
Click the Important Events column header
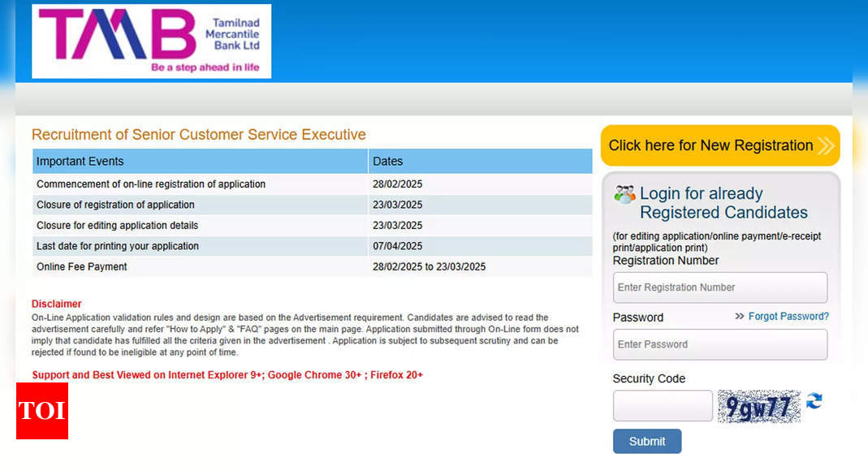200,161
